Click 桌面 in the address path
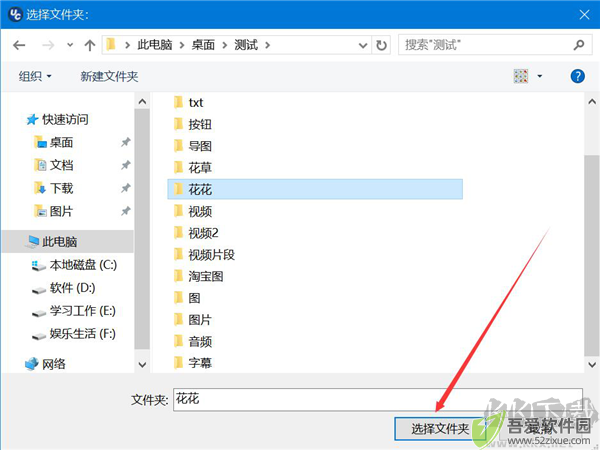The height and width of the screenshot is (450, 600). point(203,45)
